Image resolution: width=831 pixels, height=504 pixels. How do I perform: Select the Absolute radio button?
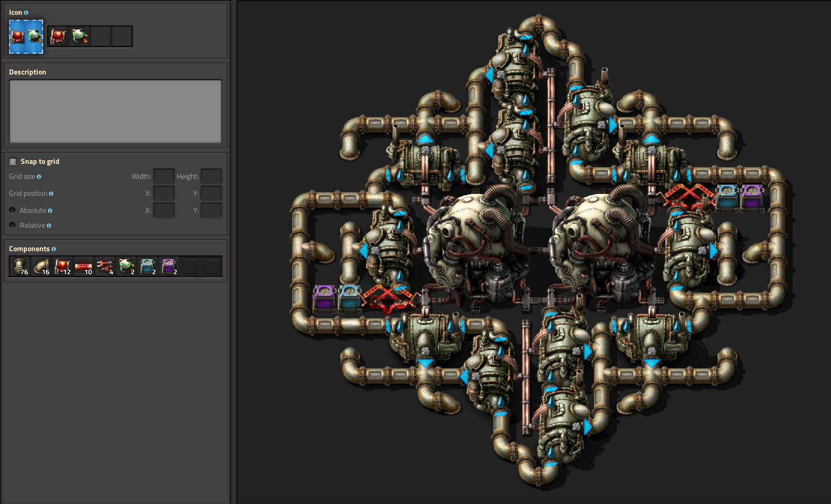click(12, 210)
